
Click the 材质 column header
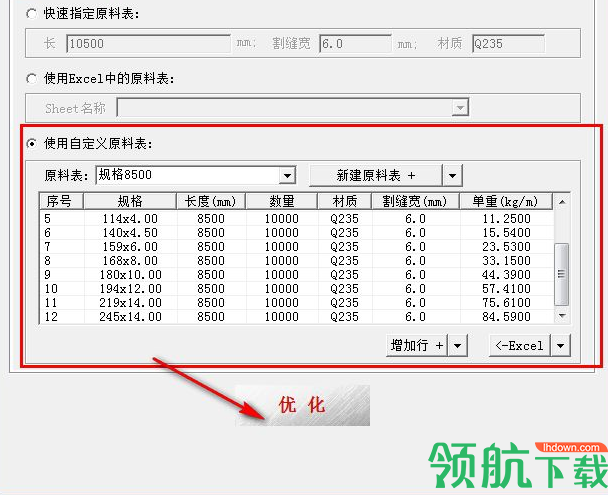(345, 202)
